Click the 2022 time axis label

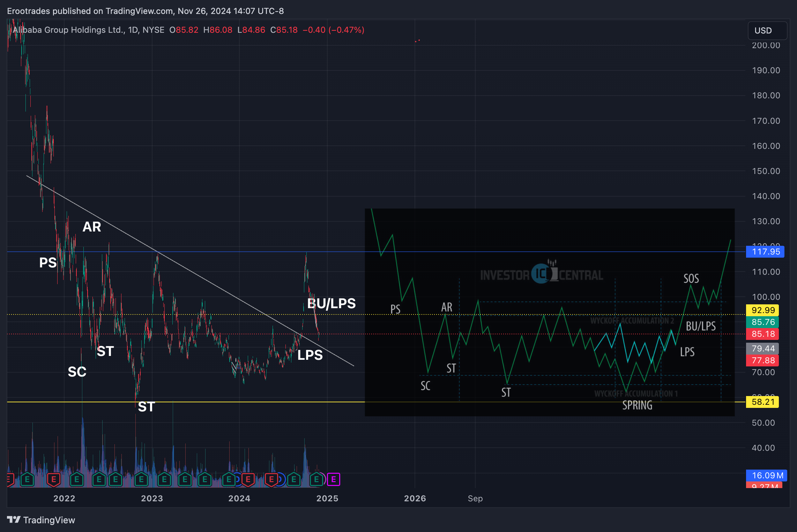tap(64, 498)
